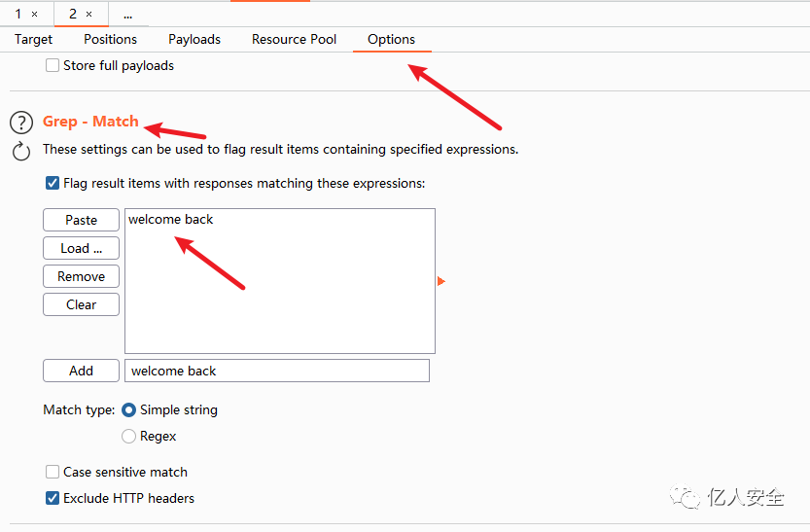Enable Store full payloads checkbox

53,65
